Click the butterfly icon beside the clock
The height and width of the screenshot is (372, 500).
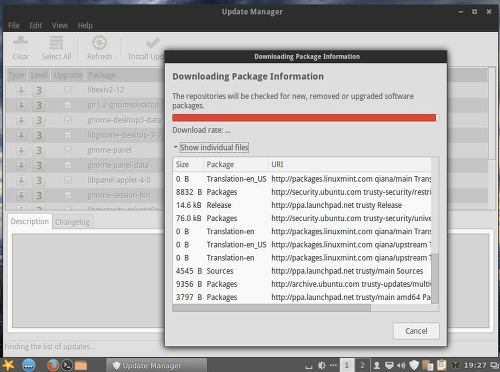click(x=455, y=366)
